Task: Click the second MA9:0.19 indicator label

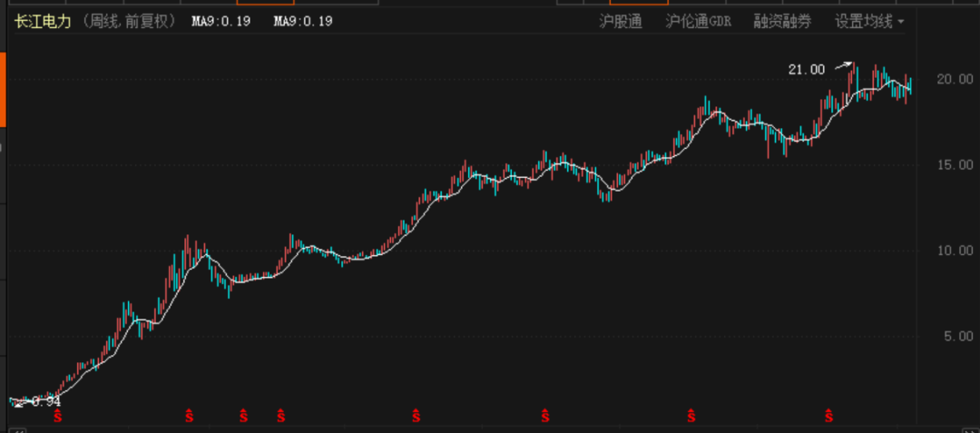Action: click(x=303, y=21)
